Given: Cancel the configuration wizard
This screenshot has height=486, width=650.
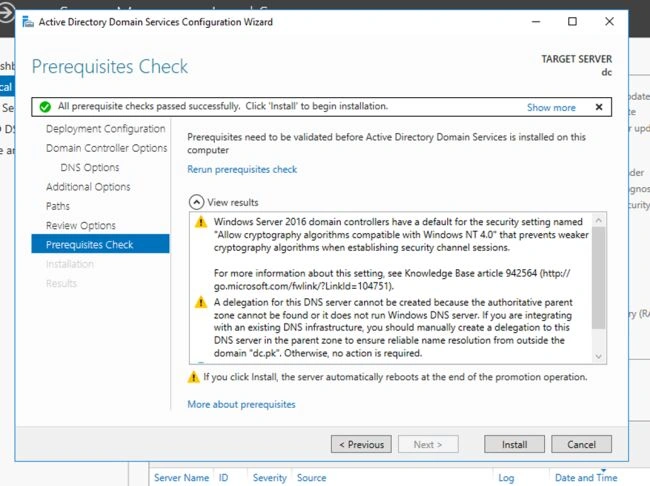Looking at the screenshot, I should pos(581,444).
